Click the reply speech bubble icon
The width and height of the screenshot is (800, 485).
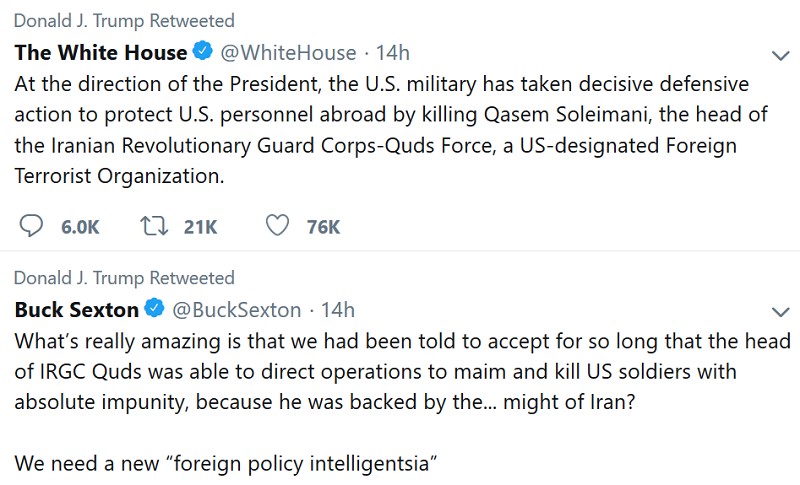(x=32, y=226)
